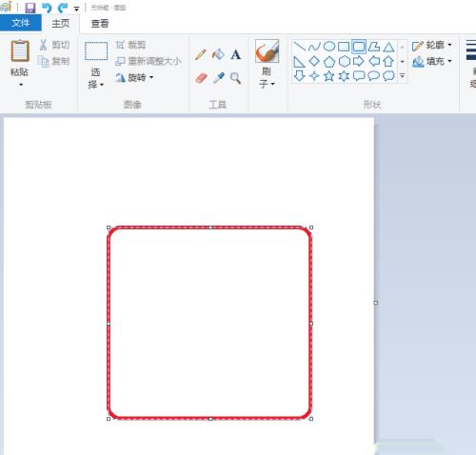
Task: Choose the Rounded rectangular callout shape
Action: 359,76
